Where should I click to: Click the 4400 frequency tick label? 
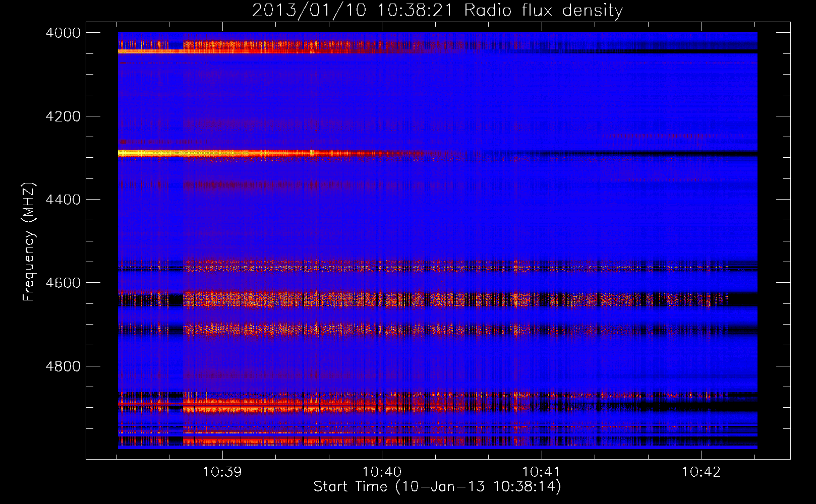pos(63,200)
